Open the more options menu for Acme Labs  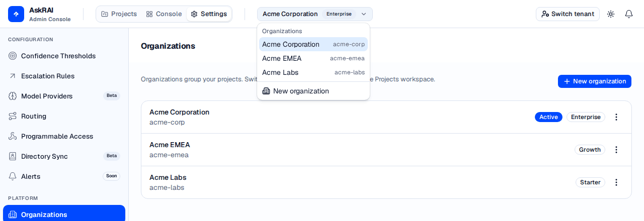coord(616,182)
